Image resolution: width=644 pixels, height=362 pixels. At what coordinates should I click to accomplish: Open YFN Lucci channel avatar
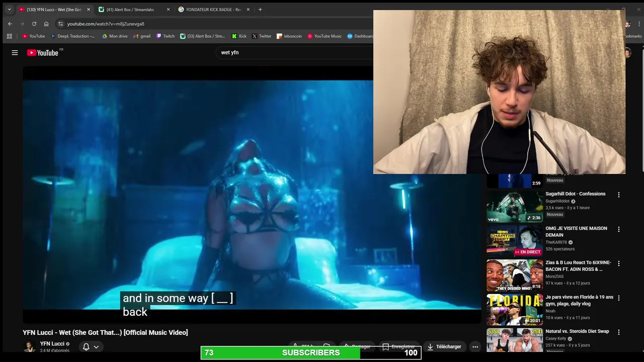tap(30, 346)
